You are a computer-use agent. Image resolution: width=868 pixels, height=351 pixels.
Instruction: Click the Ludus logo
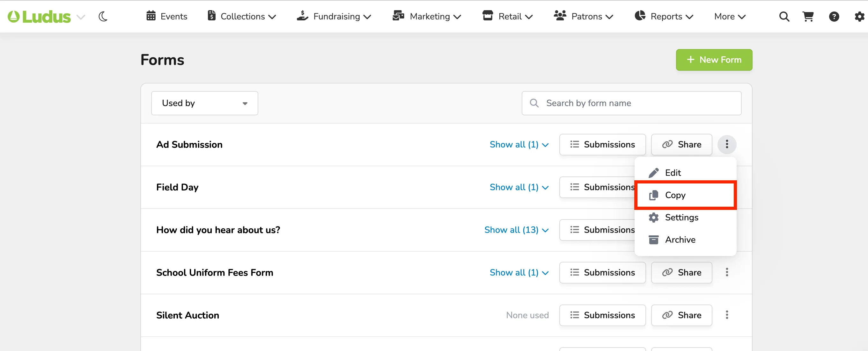[x=39, y=17]
